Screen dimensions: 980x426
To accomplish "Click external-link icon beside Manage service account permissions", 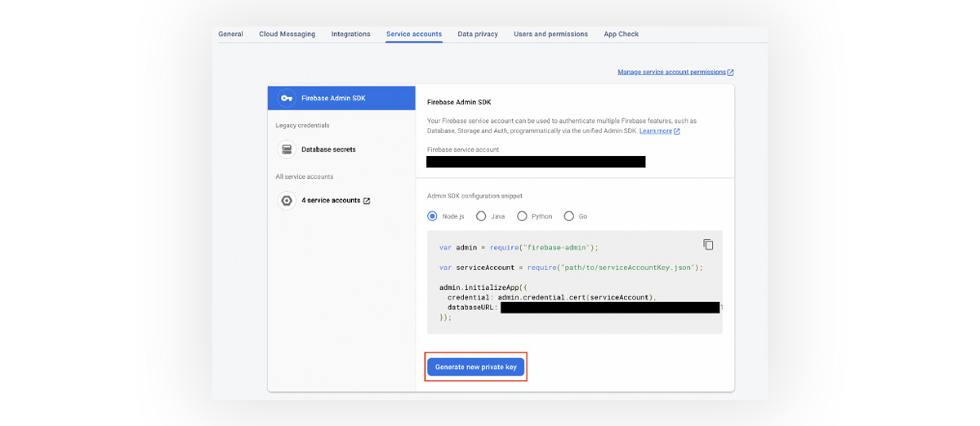I will [730, 72].
